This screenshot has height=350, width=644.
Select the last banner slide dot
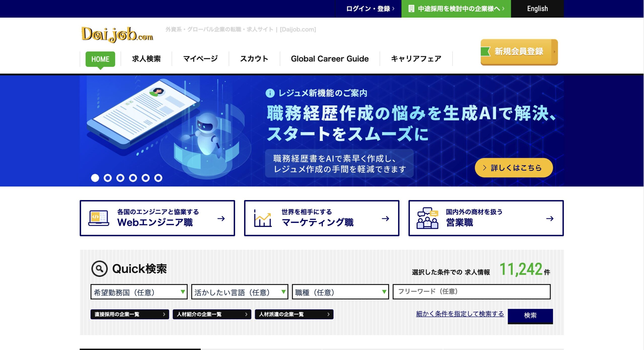[x=158, y=178]
